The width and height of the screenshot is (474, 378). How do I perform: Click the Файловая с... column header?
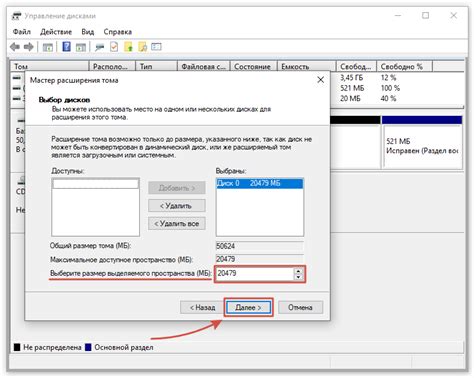[203, 67]
